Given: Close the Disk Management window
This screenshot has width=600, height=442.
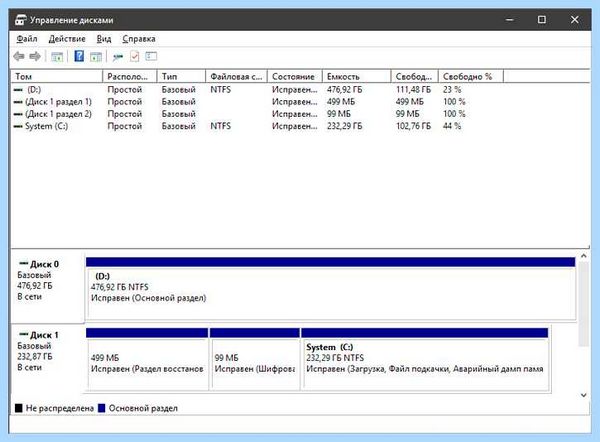Looking at the screenshot, I should 575,20.
